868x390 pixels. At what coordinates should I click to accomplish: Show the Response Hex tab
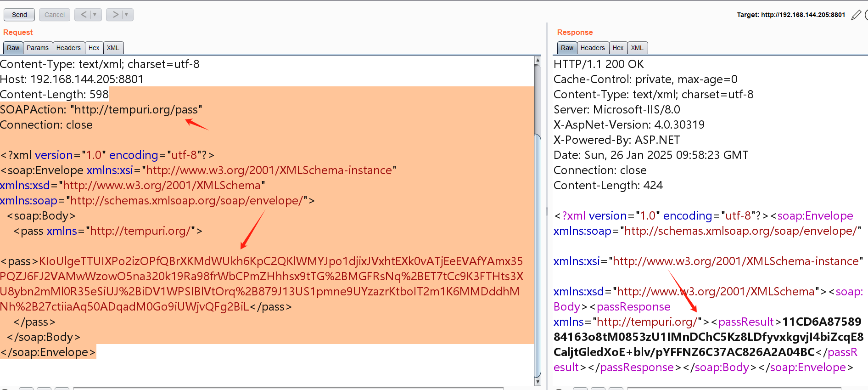pos(618,48)
